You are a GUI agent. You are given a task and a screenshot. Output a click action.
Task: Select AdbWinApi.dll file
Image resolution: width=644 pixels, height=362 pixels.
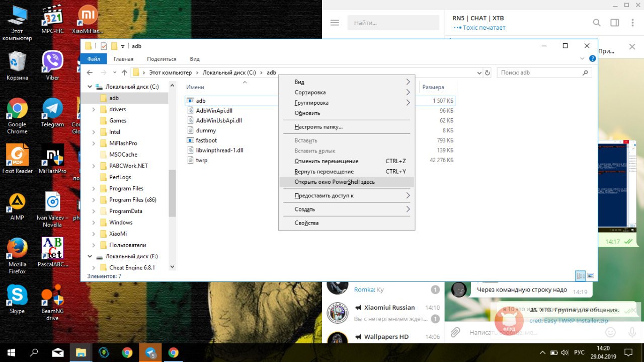point(214,110)
